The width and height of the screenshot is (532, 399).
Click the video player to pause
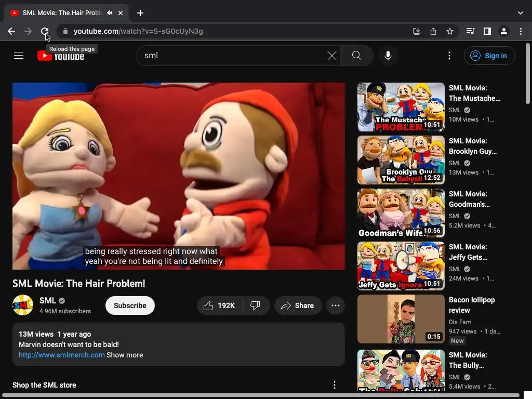179,176
